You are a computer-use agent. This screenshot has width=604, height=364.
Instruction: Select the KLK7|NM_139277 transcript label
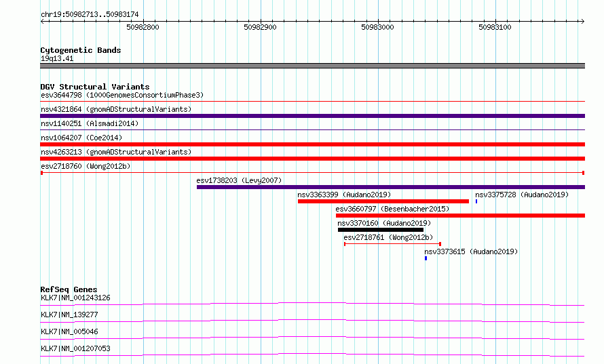pos(69,315)
